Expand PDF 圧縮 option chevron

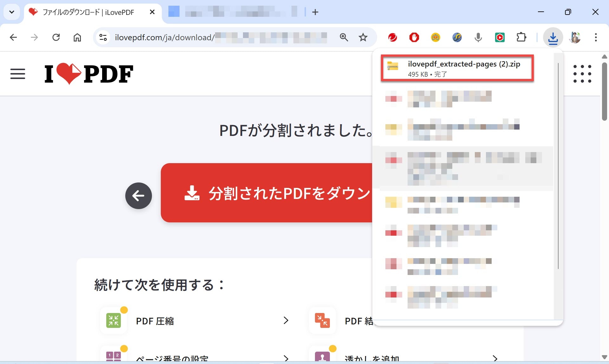(286, 320)
